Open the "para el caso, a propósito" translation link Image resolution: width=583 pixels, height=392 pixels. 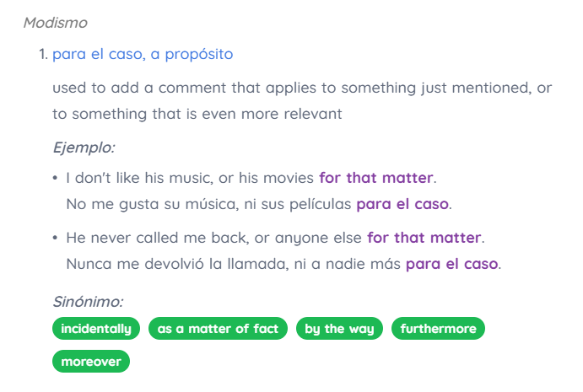[143, 54]
